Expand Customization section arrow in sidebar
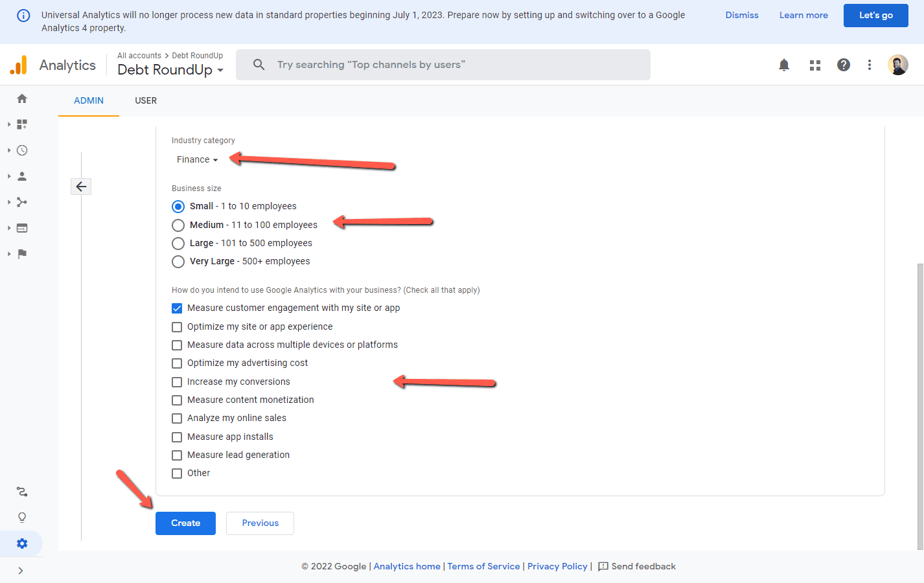The image size is (924, 583). click(x=9, y=124)
